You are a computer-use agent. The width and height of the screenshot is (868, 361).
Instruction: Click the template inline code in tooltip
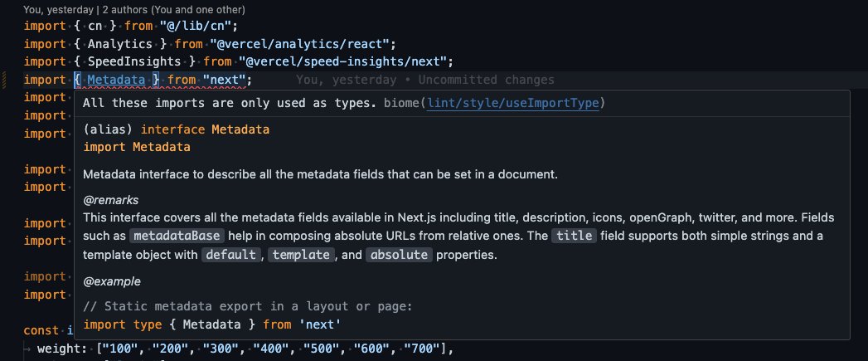pyautogui.click(x=301, y=255)
